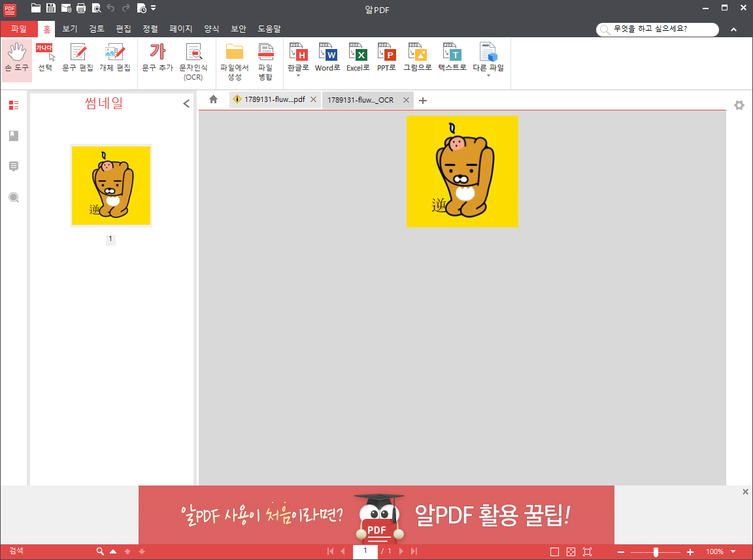Add a new document tab
This screenshot has width=753, height=560.
click(x=423, y=101)
